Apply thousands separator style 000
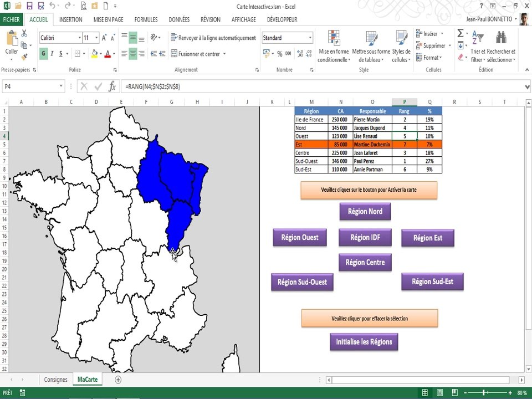Image resolution: width=532 pixels, height=399 pixels. (x=288, y=54)
